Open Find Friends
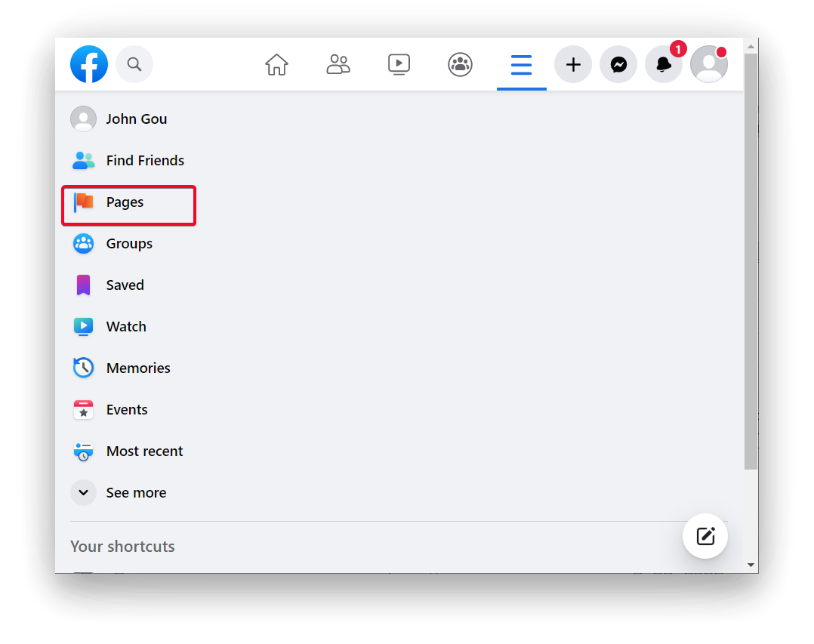Viewport: 814px width, 644px height. tap(145, 160)
